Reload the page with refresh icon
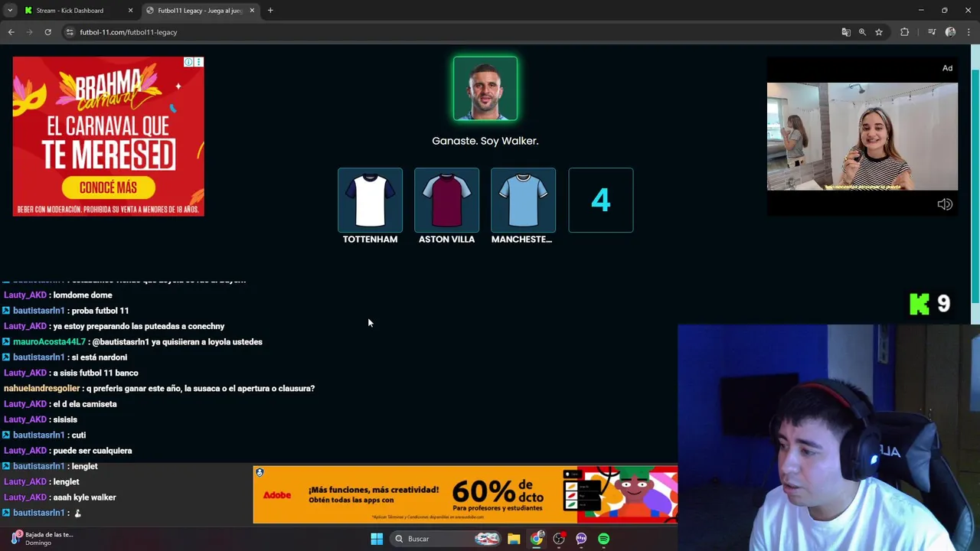This screenshot has width=980, height=551. (47, 32)
